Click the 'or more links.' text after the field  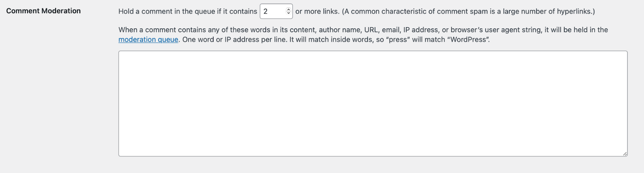[x=317, y=12]
